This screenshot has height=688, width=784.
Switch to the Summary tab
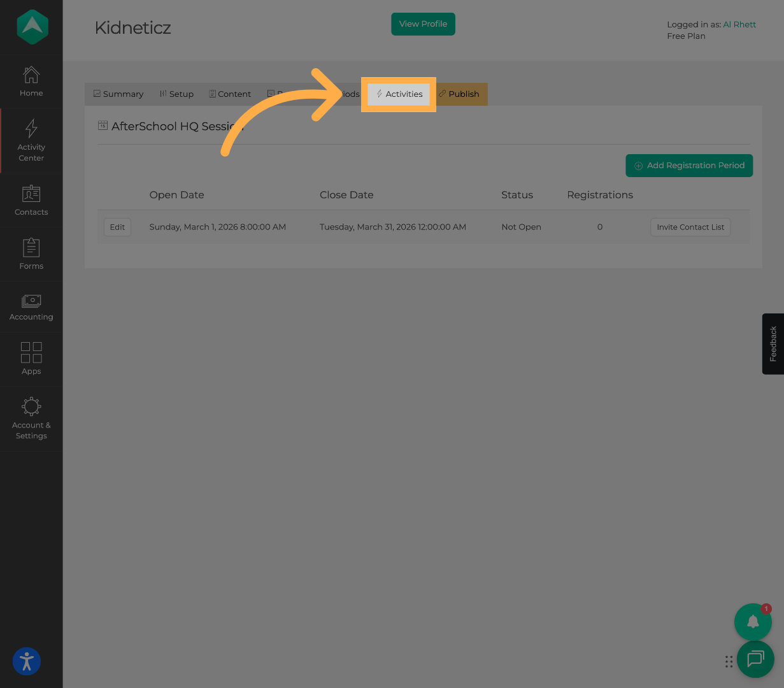tap(118, 94)
